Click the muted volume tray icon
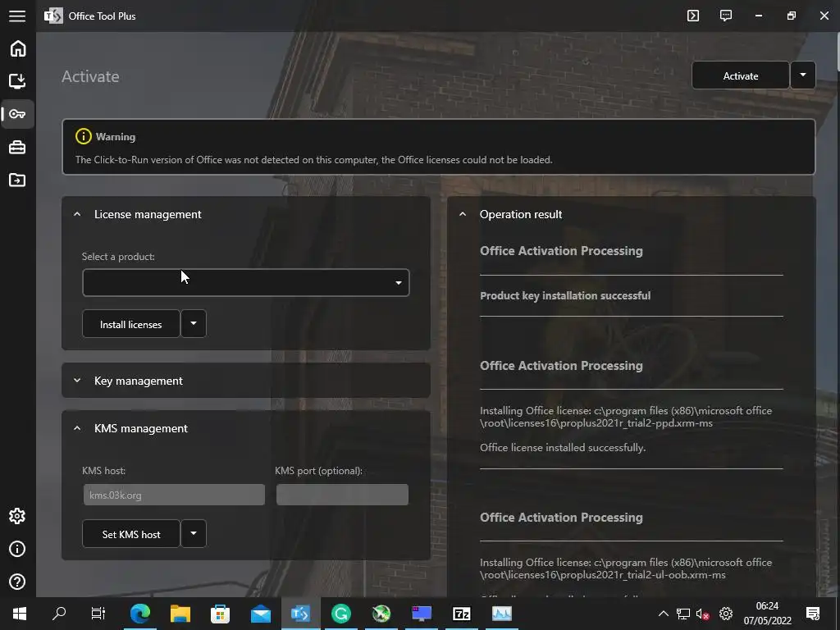The width and height of the screenshot is (840, 630). tap(703, 614)
